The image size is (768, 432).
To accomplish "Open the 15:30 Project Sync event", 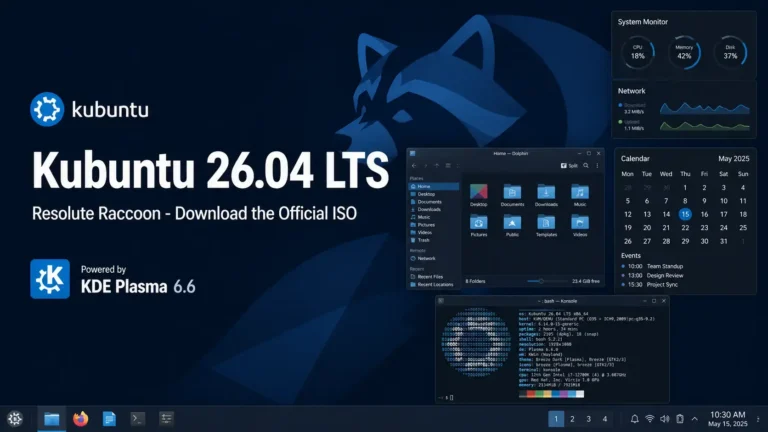I will [x=649, y=285].
